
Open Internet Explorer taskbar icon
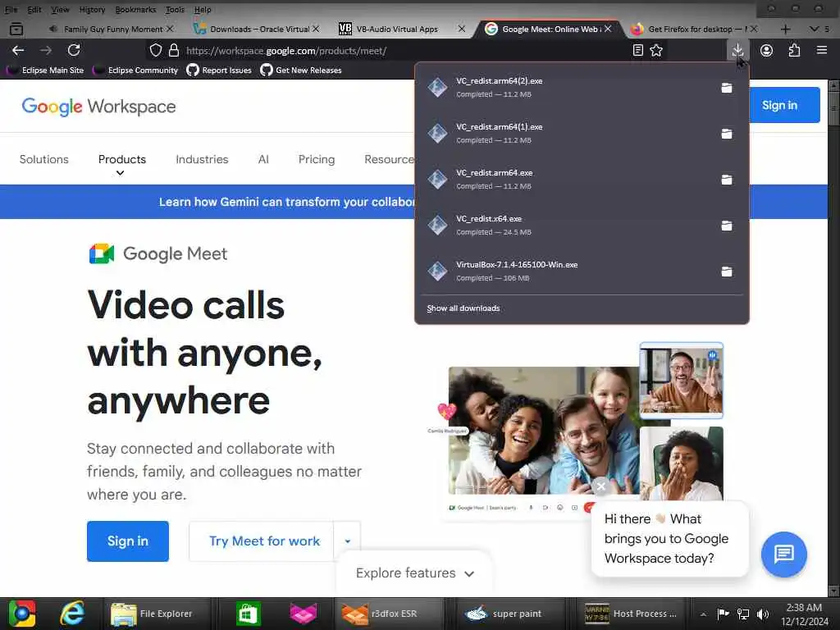(x=72, y=614)
